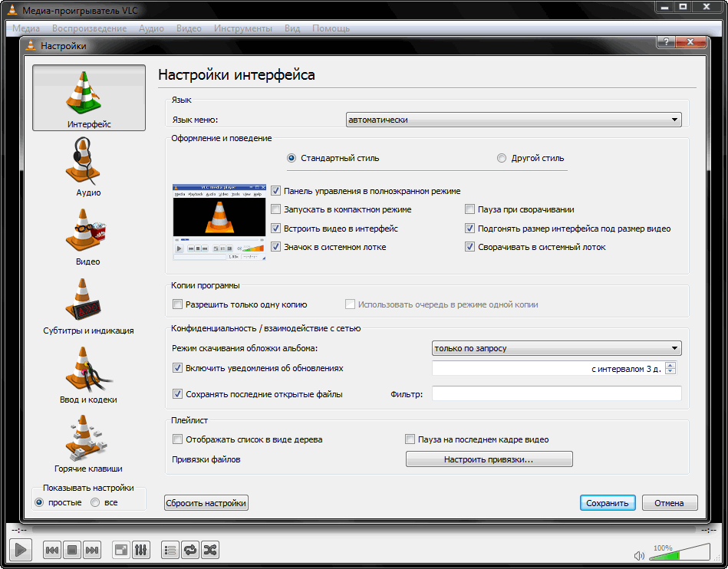Open the Инструменты menu
The width and height of the screenshot is (728, 569).
[242, 28]
